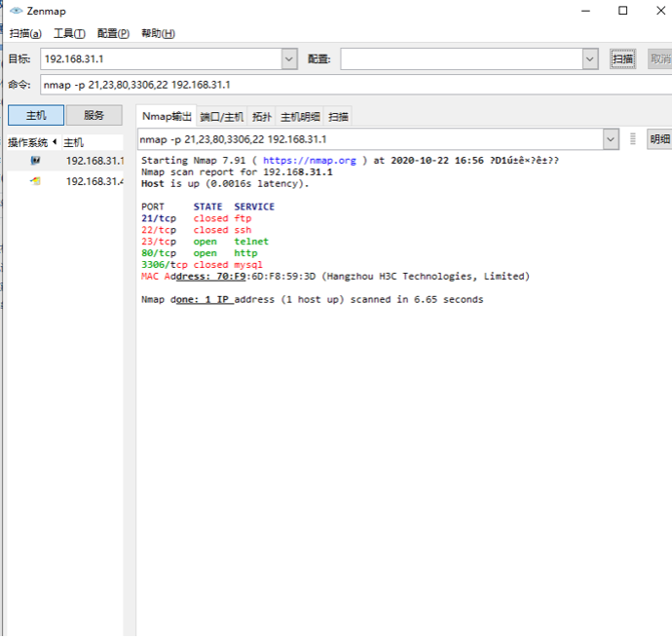The width and height of the screenshot is (672, 639).
Task: Expand the 目标 target dropdown arrow
Action: tap(289, 59)
